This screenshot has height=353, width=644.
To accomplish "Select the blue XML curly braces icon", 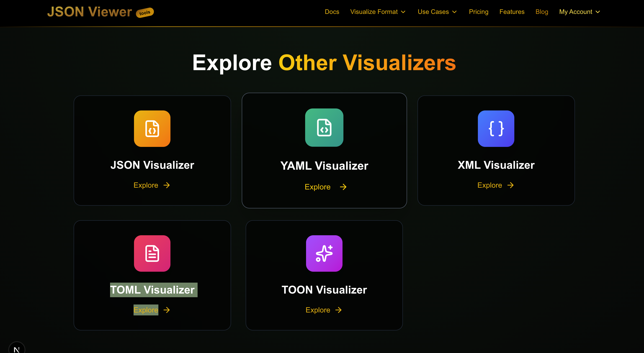I will [x=496, y=128].
